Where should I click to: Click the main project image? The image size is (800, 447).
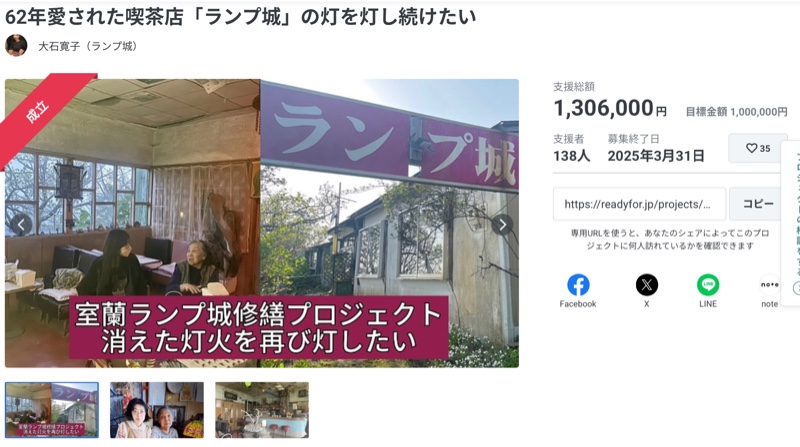click(262, 223)
